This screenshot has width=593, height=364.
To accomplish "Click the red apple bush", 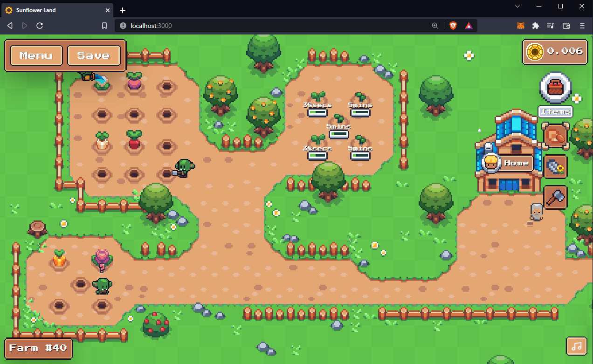I will (156, 324).
